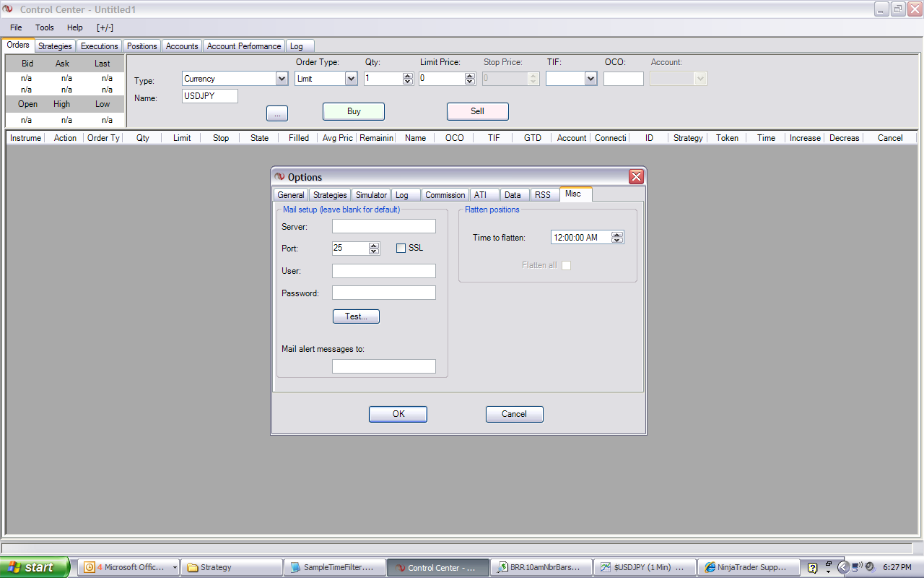Switch to the Positions tab
This screenshot has height=578, width=924.
(x=142, y=46)
